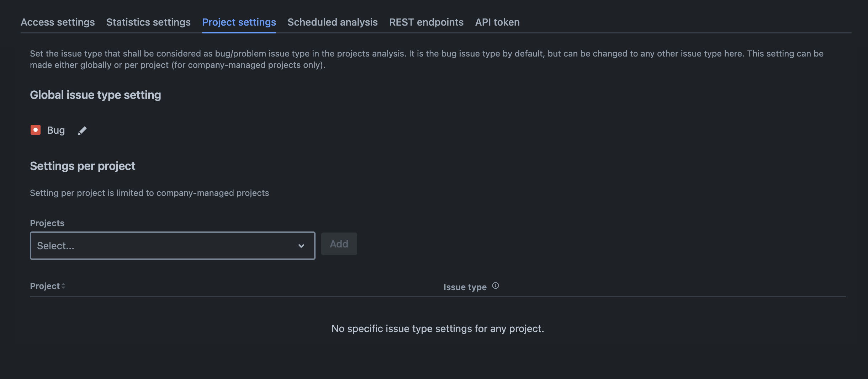Open the Projects Select... dropdown
868x379 pixels.
click(164, 246)
